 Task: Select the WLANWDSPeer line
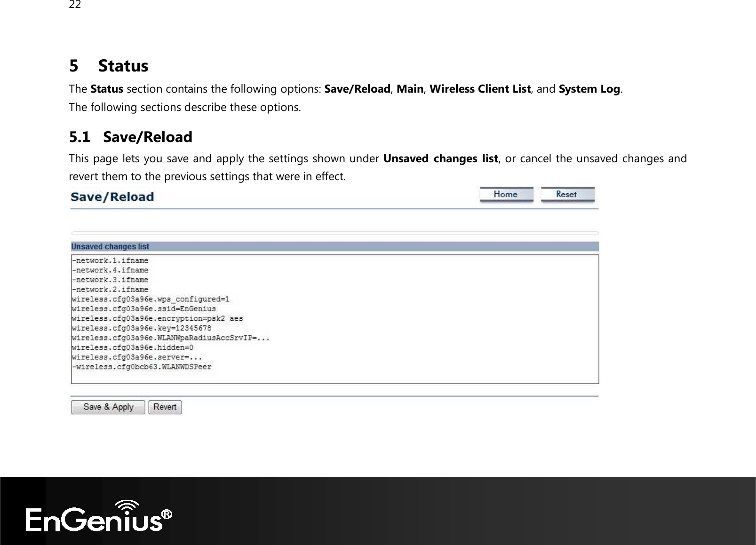tap(142, 367)
